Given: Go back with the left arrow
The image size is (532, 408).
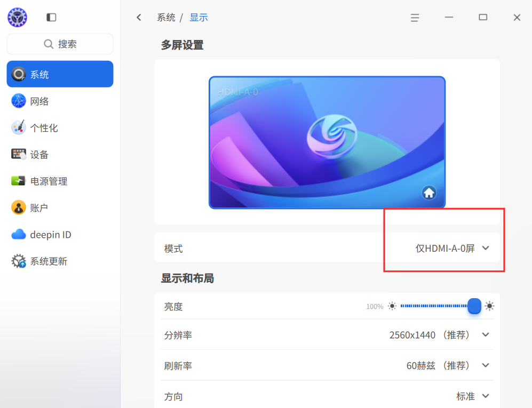Looking at the screenshot, I should point(139,17).
